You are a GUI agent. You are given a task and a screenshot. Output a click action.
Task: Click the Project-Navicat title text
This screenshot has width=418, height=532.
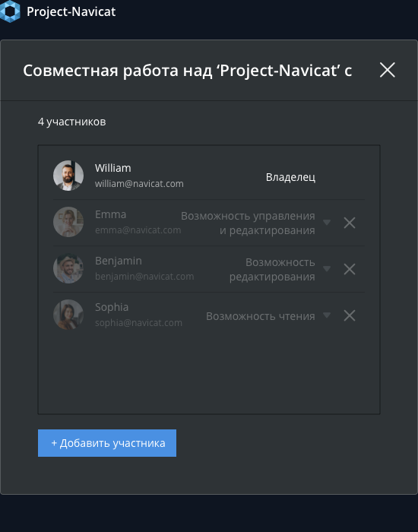(71, 12)
